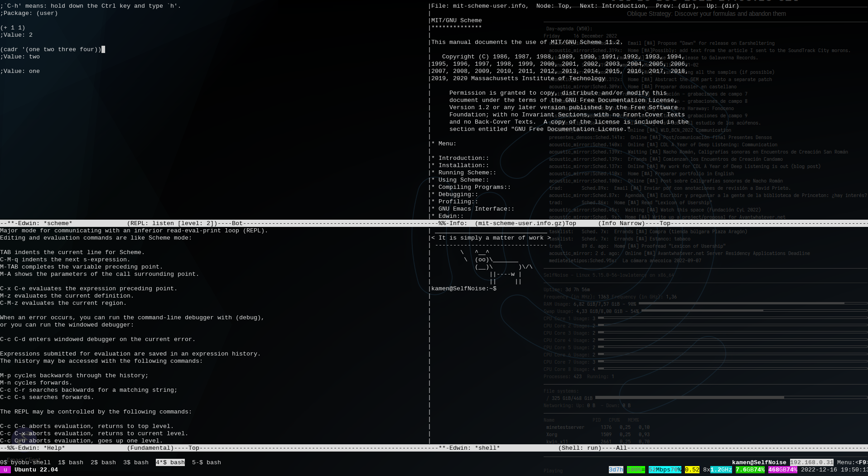Place cursor after '(cadr '(one two three four))'

[102, 49]
